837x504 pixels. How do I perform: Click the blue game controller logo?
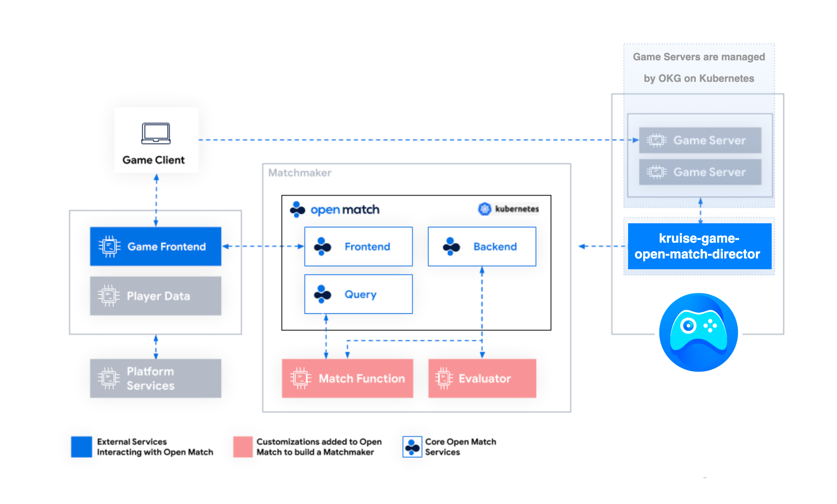point(698,332)
